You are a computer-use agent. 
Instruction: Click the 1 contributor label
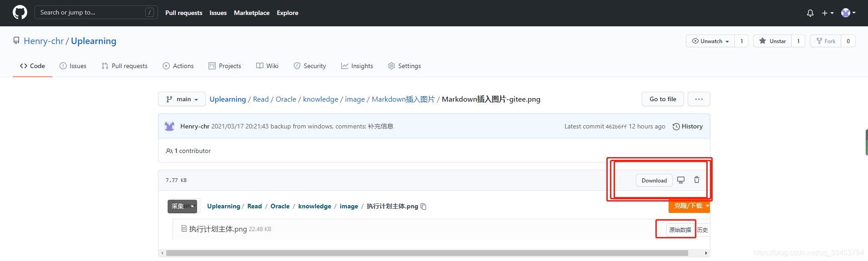pyautogui.click(x=188, y=151)
